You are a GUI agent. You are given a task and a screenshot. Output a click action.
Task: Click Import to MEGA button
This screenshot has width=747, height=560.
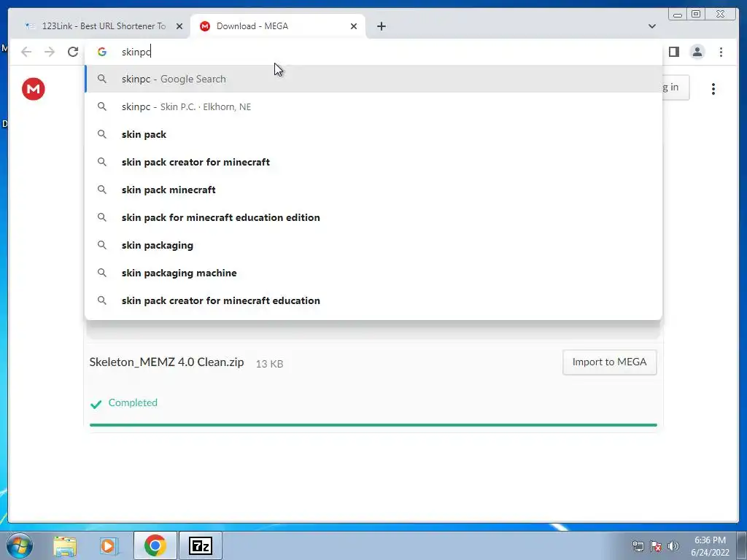609,362
